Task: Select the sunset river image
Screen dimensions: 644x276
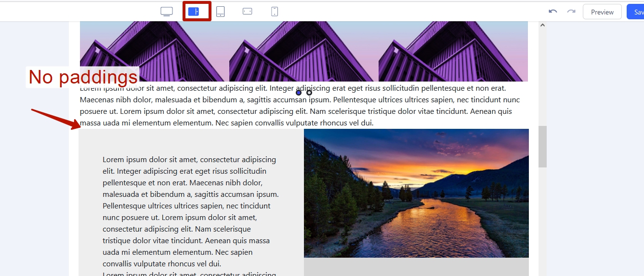Action: pyautogui.click(x=416, y=193)
